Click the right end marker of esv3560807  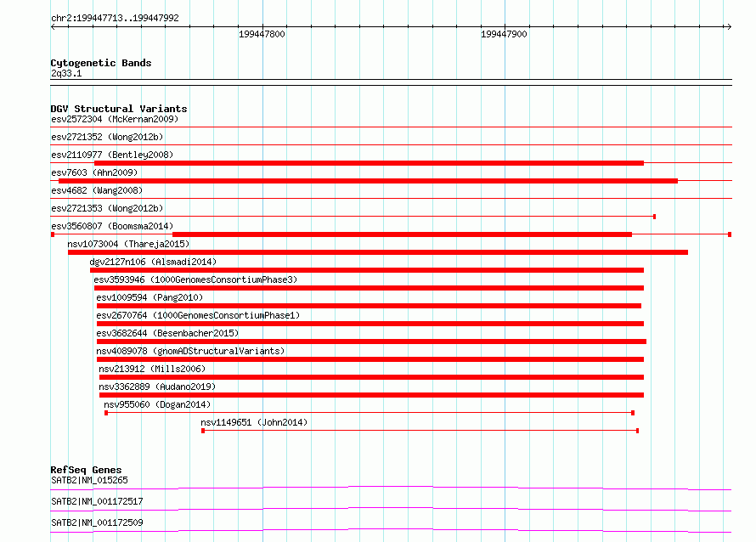point(730,234)
